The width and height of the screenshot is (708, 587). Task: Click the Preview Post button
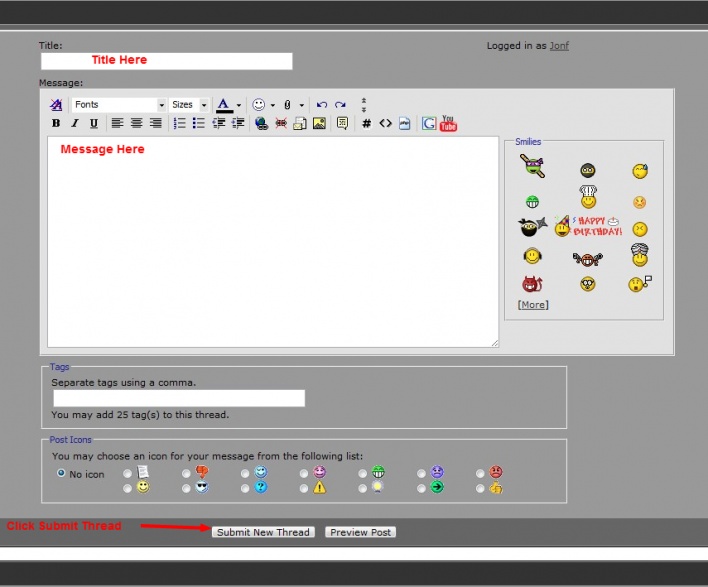360,532
